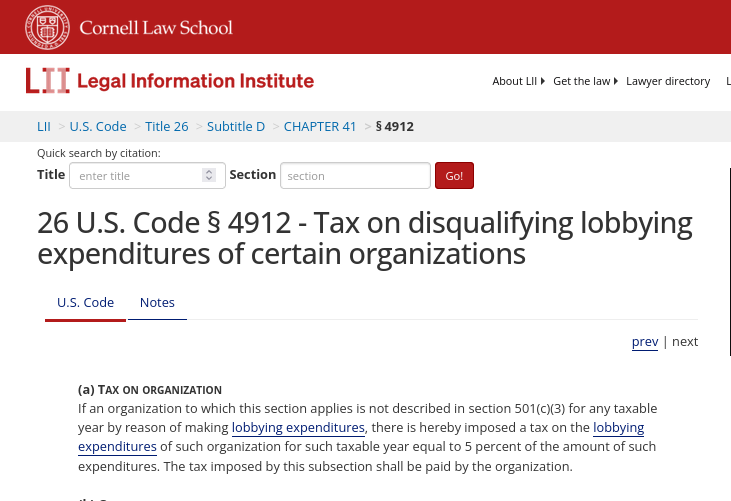This screenshot has width=731, height=501.
Task: Expand the Get the law menu
Action: coord(585,81)
